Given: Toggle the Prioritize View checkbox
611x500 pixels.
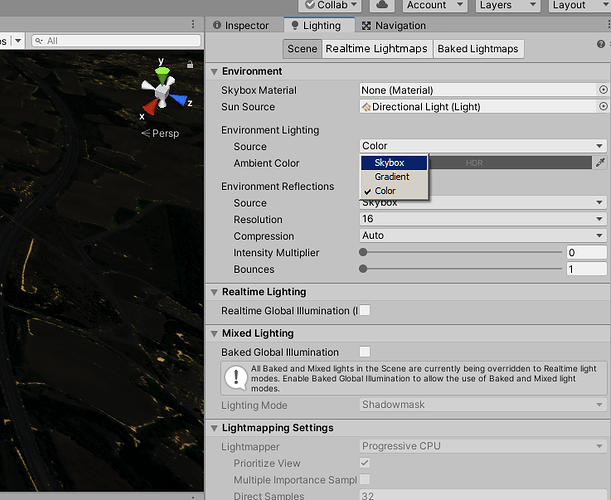Looking at the screenshot, I should click(x=365, y=463).
